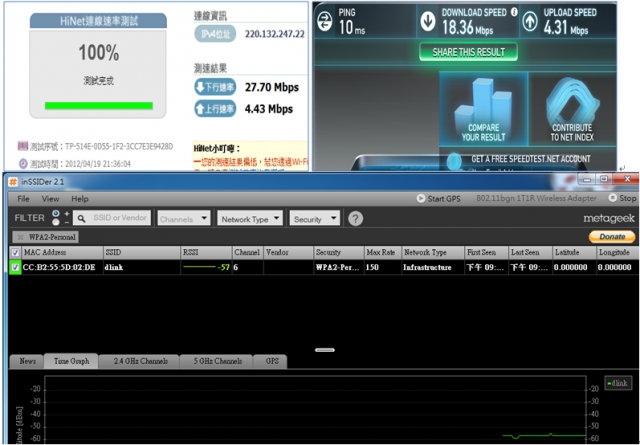Open the filter help question mark
Viewport: 640px width, 445px height.
point(355,218)
